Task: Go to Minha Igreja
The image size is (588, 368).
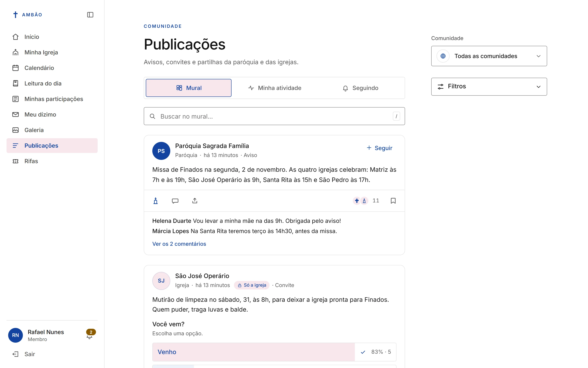Action: [52, 52]
